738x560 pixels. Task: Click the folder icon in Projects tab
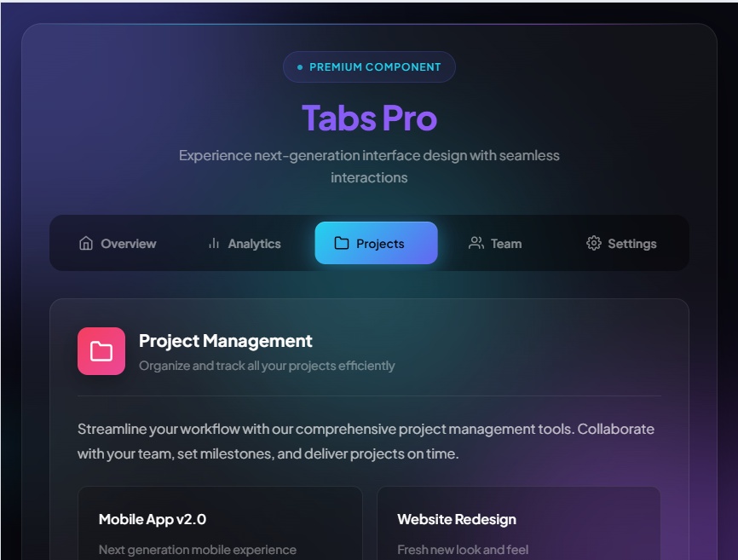tap(341, 243)
